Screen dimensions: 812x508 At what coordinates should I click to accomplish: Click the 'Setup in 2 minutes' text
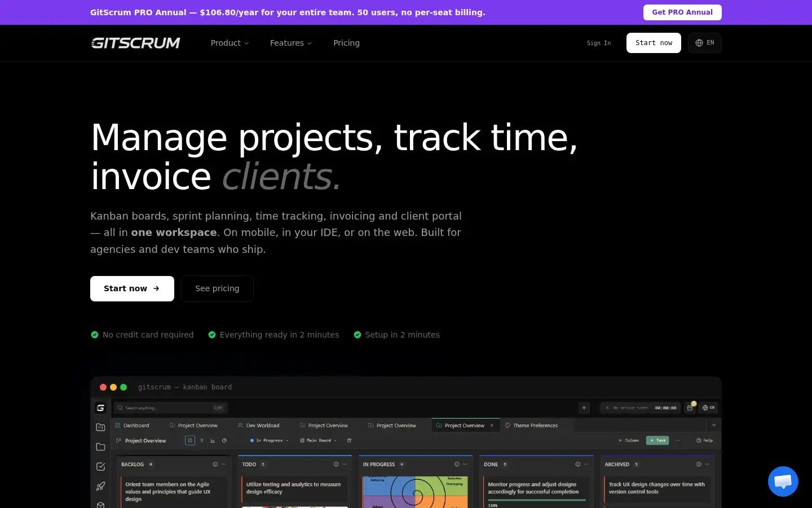(403, 335)
